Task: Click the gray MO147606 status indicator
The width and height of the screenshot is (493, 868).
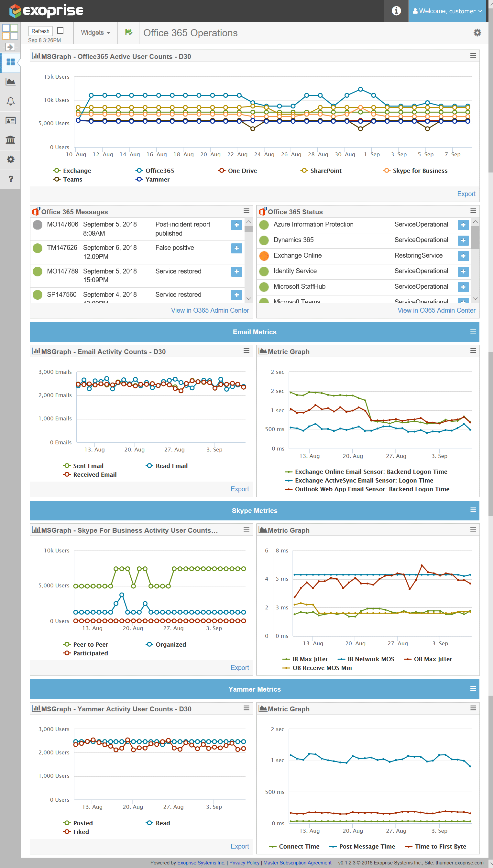Action: (37, 225)
